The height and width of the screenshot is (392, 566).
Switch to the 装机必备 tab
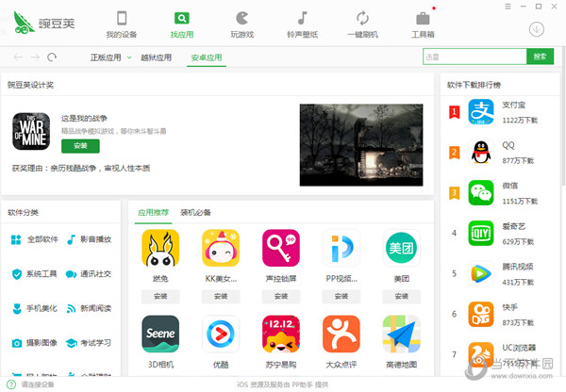tap(195, 212)
